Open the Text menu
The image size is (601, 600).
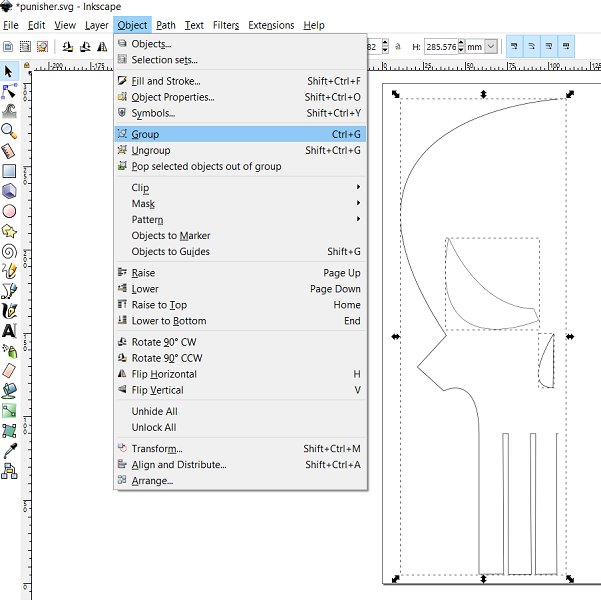point(194,25)
